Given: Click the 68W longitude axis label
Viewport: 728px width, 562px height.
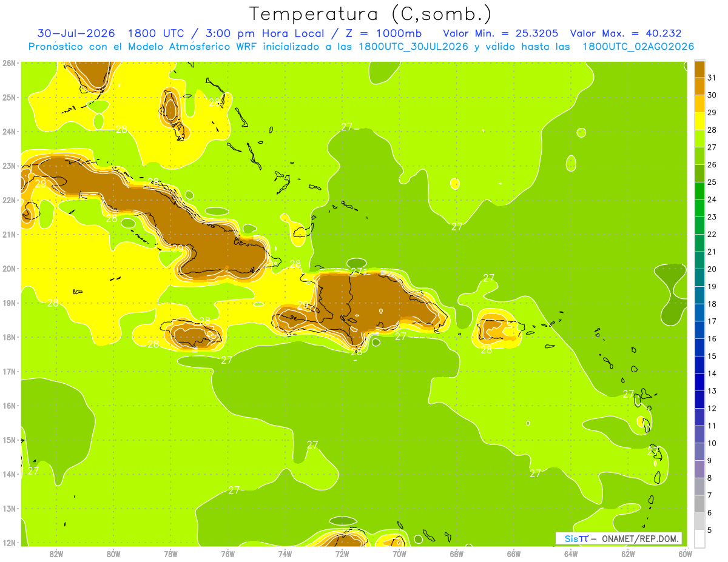Looking at the screenshot, I should coord(457,554).
